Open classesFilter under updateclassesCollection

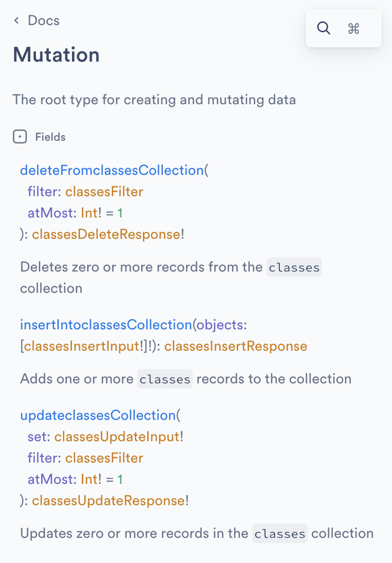tap(104, 458)
